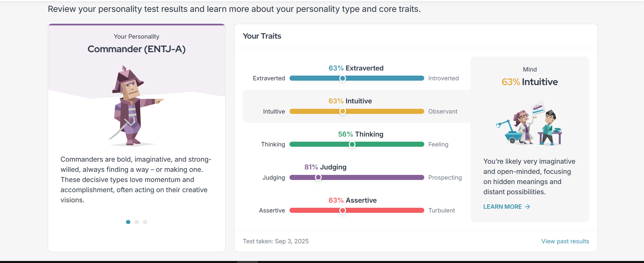Click the Your Traits panel heading
Viewport: 644px width, 263px height.
tap(262, 36)
